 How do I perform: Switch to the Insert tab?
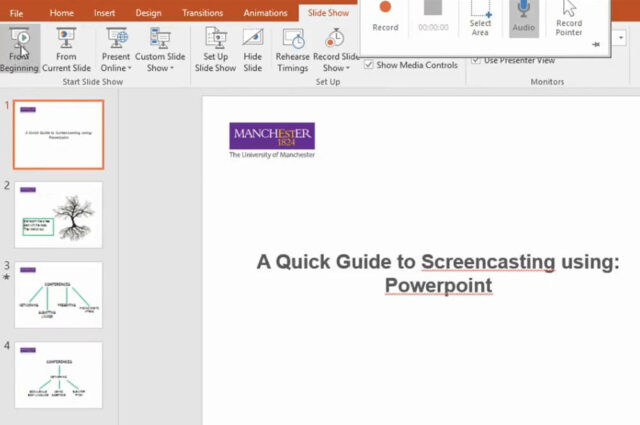click(104, 13)
